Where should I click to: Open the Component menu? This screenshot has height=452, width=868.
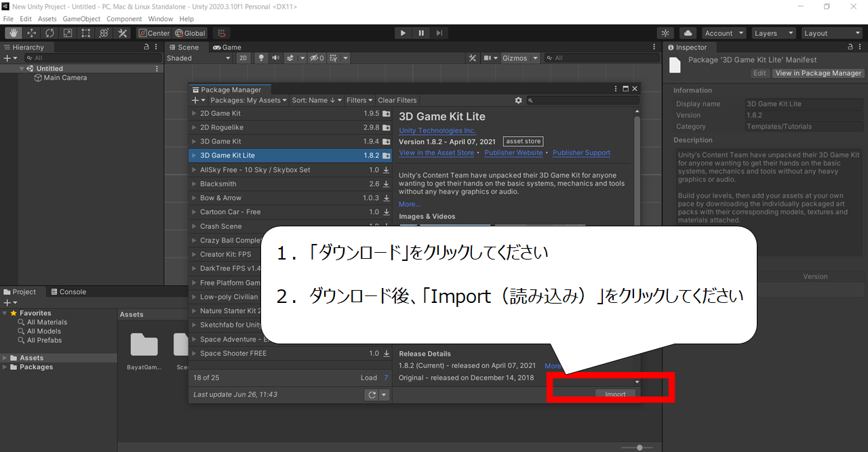pyautogui.click(x=124, y=19)
